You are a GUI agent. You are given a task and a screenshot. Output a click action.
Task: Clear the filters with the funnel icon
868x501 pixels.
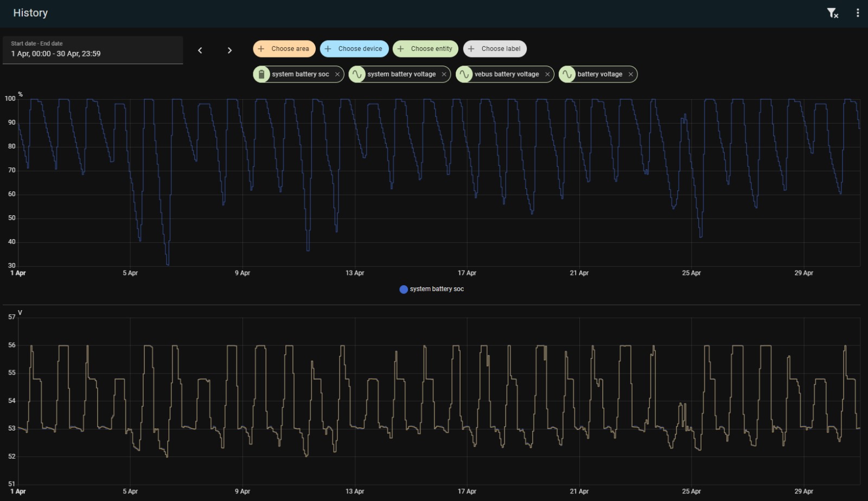coord(833,13)
